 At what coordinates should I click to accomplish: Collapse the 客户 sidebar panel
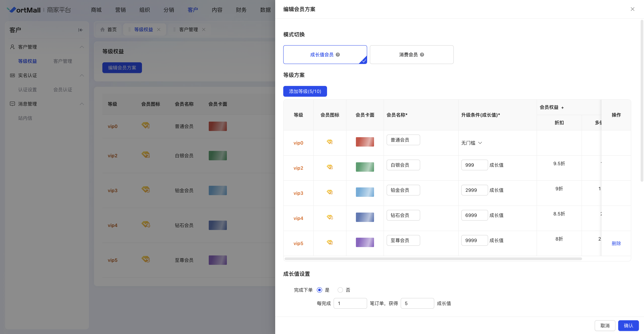click(80, 30)
